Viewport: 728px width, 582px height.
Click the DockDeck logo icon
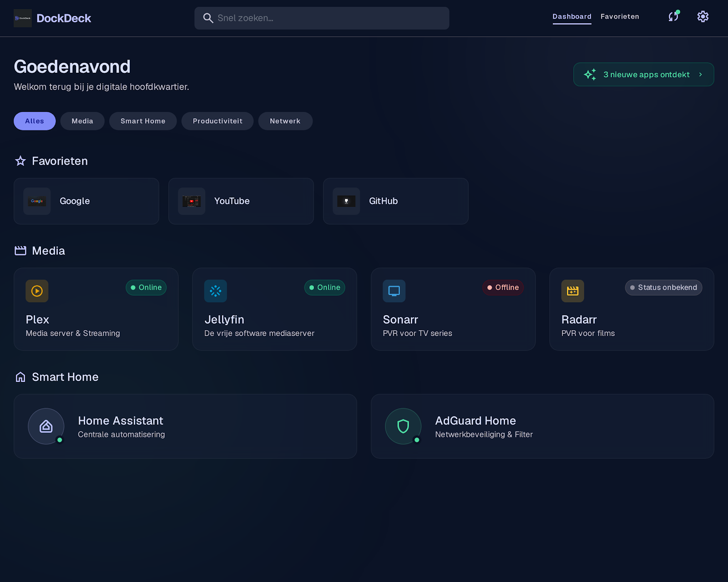click(23, 18)
